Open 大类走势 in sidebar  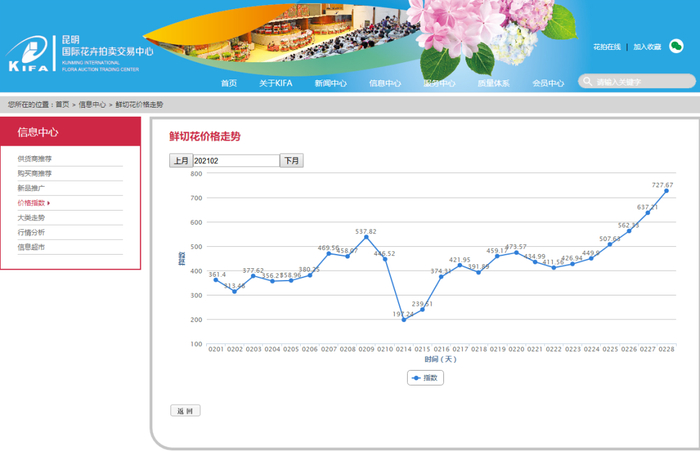click(x=31, y=217)
